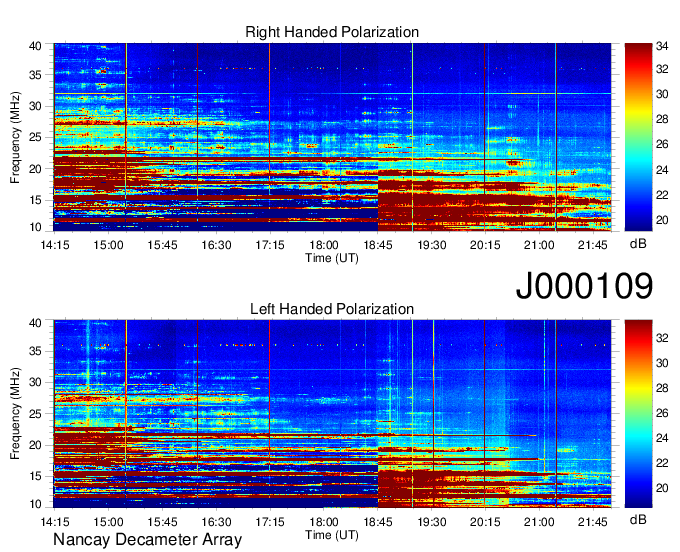Click the lower plot's dB color bar
Image resolution: width=680 pixels, height=552 pixels.
coord(638,414)
